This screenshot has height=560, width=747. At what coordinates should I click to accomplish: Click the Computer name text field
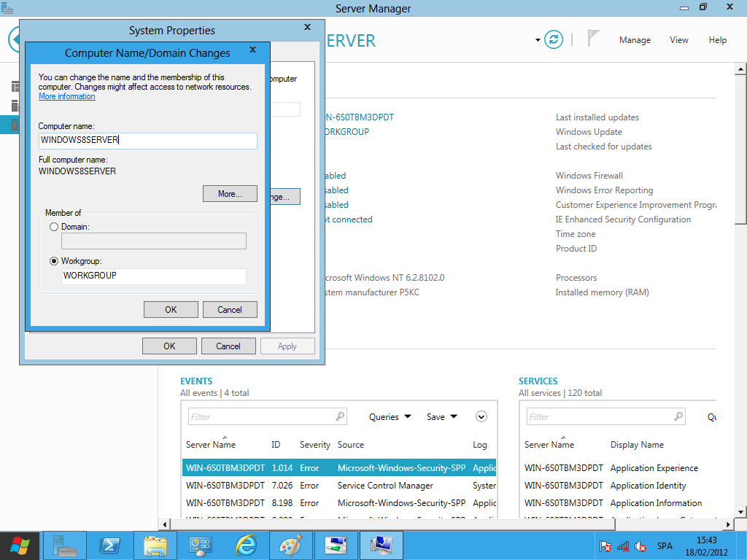click(147, 140)
